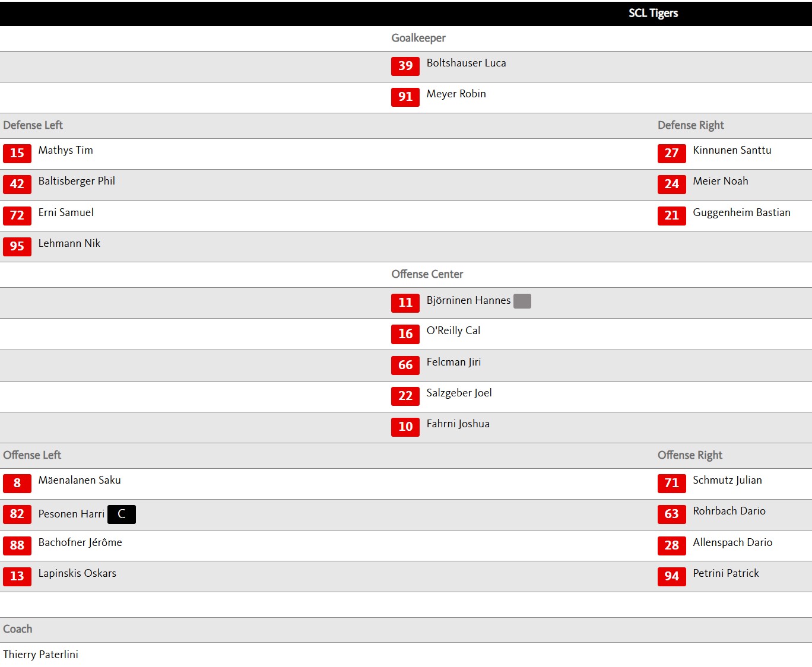812x667 pixels.
Task: Click jersey badge 72 next to Erni Samuel
Action: 17,215
